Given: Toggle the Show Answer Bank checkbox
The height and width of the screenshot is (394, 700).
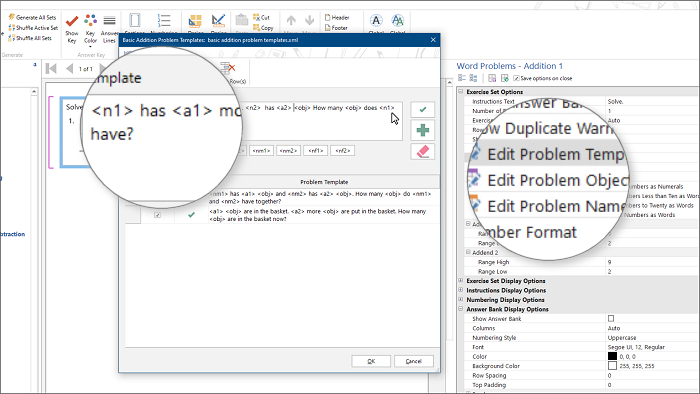Looking at the screenshot, I should [x=611, y=319].
